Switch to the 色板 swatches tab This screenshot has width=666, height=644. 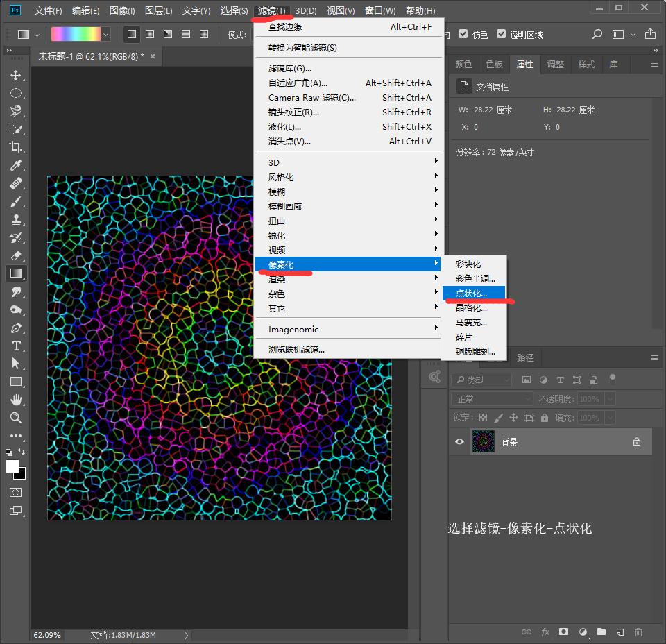(494, 64)
